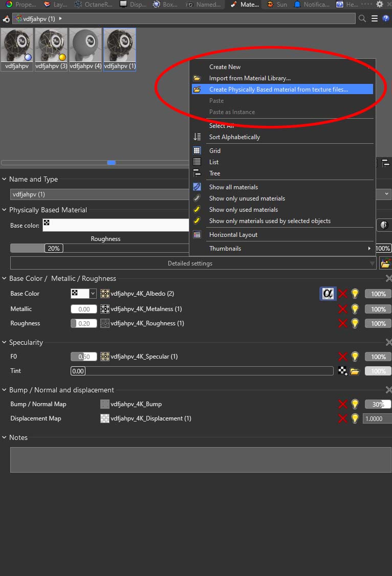392x576 pixels.
Task: Open the Base Color swatch dropdown arrow
Action: (x=93, y=294)
